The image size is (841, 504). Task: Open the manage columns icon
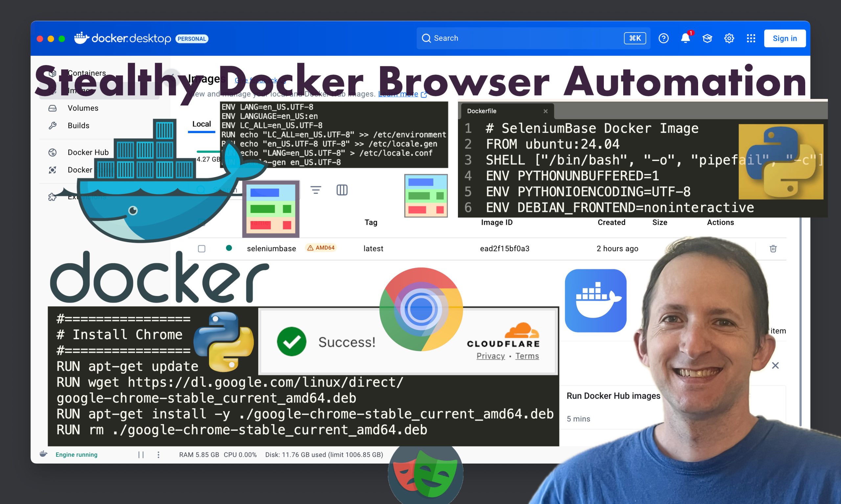[x=342, y=190]
